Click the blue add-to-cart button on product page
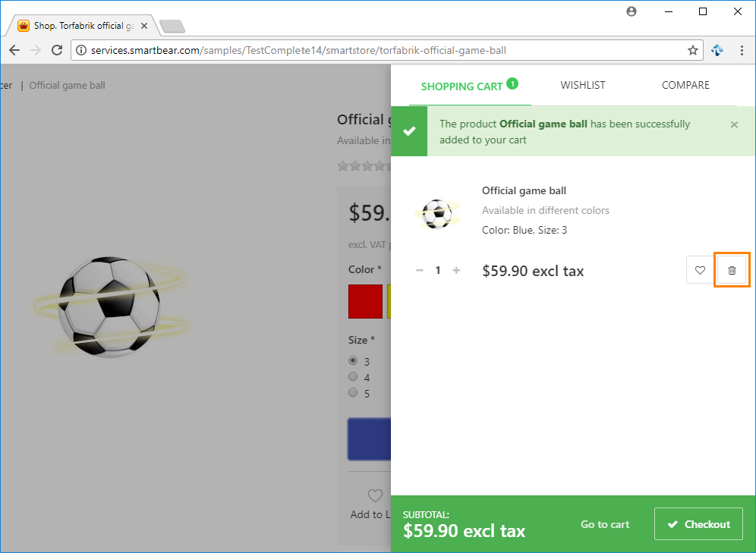This screenshot has height=553, width=756. 370,439
